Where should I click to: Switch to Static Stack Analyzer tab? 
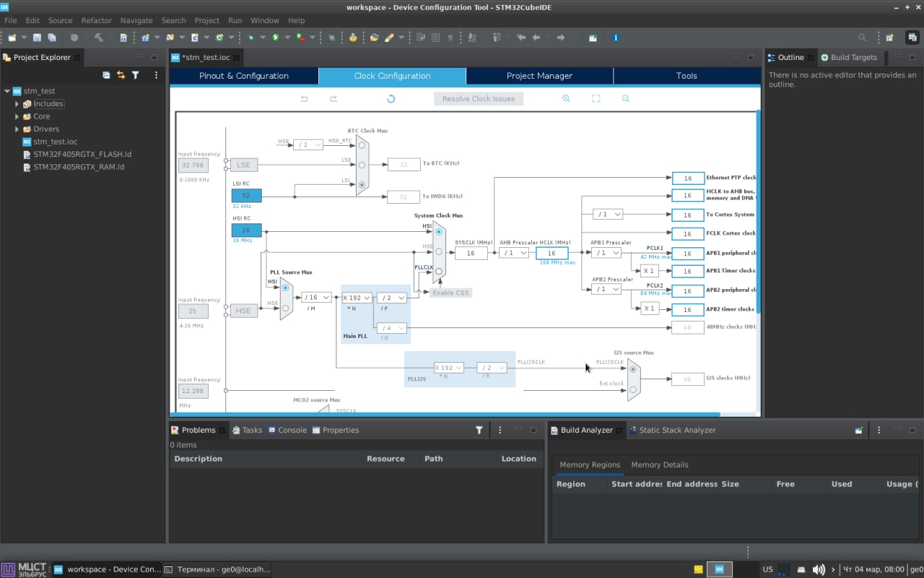tap(672, 430)
